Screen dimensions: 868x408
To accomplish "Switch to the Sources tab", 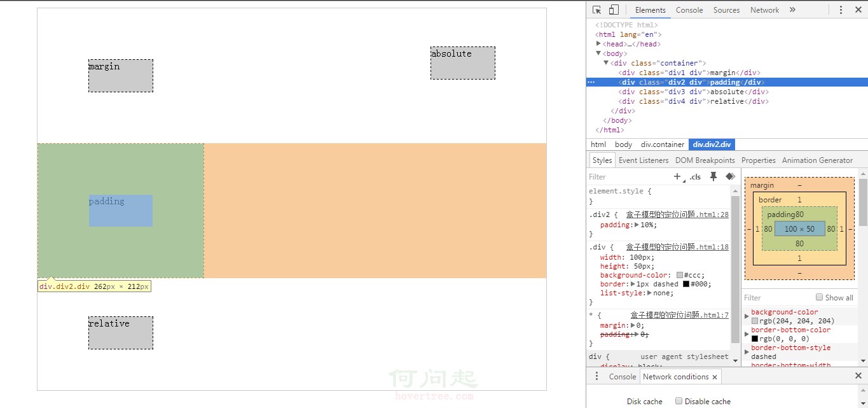I will pos(726,10).
